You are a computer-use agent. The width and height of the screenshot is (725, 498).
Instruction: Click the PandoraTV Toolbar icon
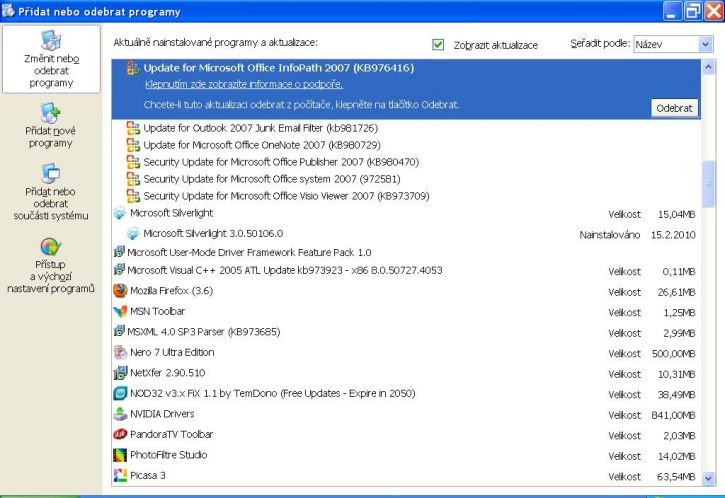(x=120, y=434)
